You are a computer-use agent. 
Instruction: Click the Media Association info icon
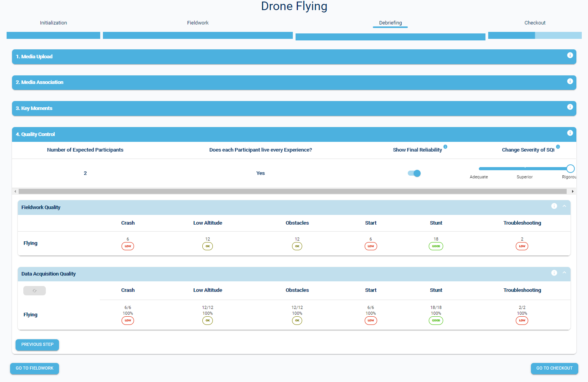pyautogui.click(x=570, y=81)
